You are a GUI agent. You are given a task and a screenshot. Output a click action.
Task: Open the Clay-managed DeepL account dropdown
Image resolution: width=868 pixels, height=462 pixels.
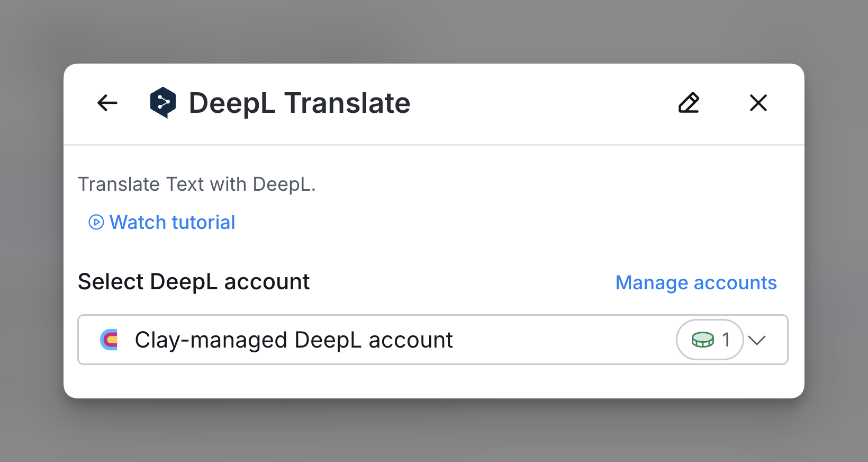coord(433,340)
